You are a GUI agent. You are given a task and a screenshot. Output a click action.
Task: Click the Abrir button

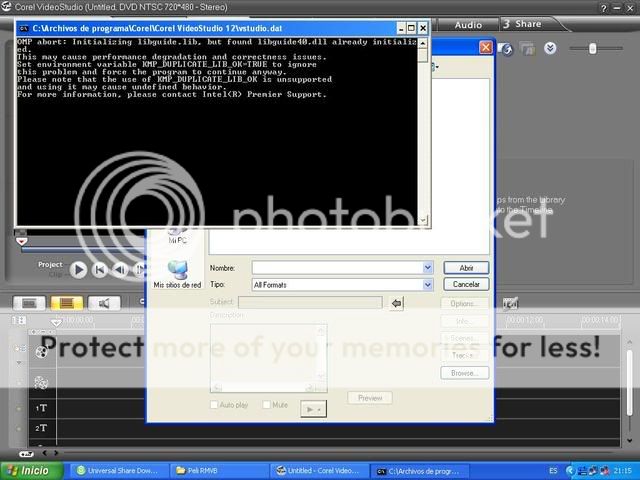click(x=466, y=268)
